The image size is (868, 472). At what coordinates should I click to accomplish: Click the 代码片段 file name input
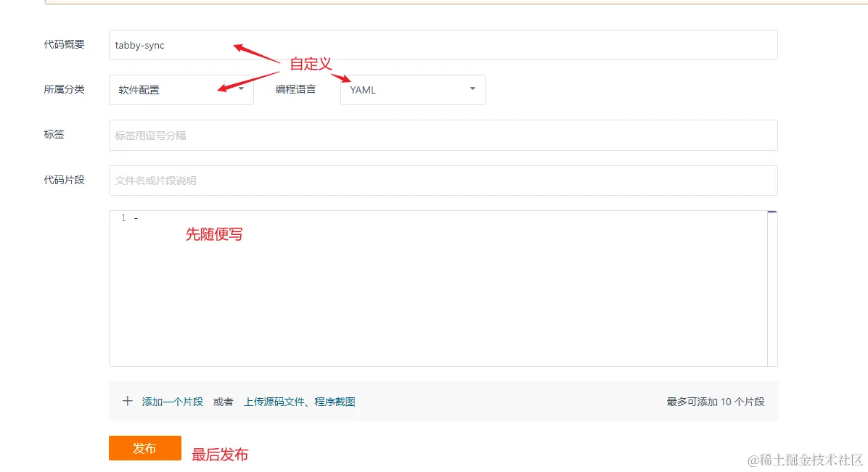(443, 181)
